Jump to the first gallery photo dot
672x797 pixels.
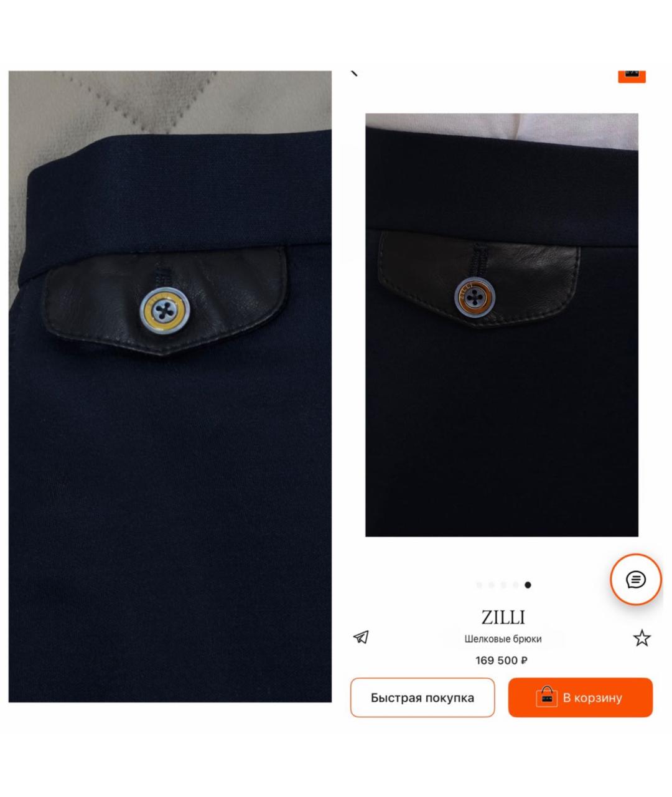pos(479,585)
